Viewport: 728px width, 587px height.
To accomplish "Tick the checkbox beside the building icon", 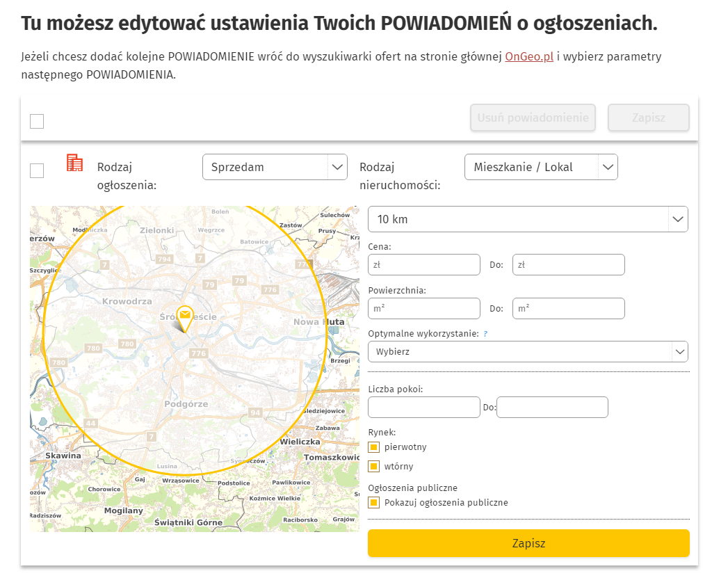I will pyautogui.click(x=37, y=170).
